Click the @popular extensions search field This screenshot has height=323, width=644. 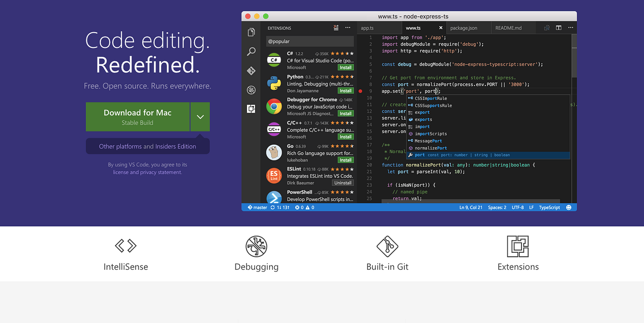pos(310,41)
